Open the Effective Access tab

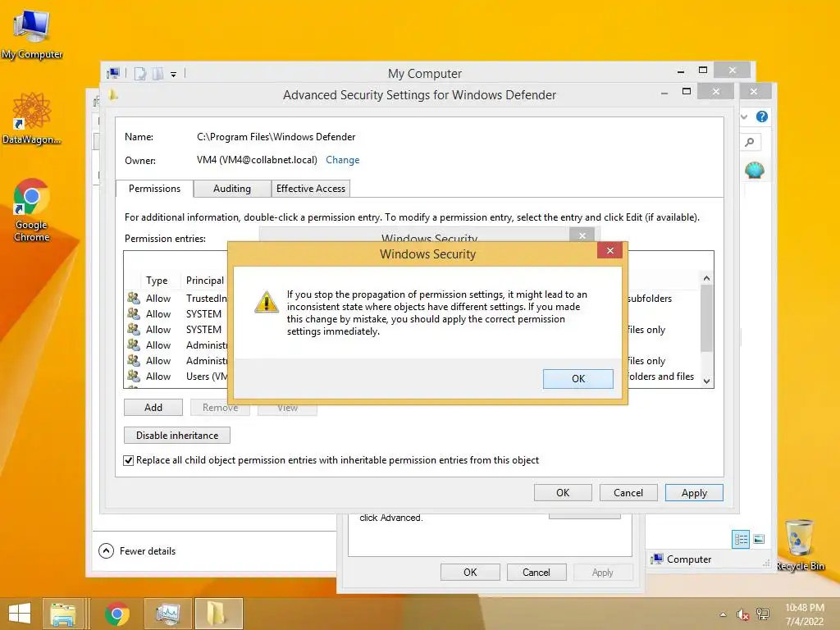click(311, 189)
